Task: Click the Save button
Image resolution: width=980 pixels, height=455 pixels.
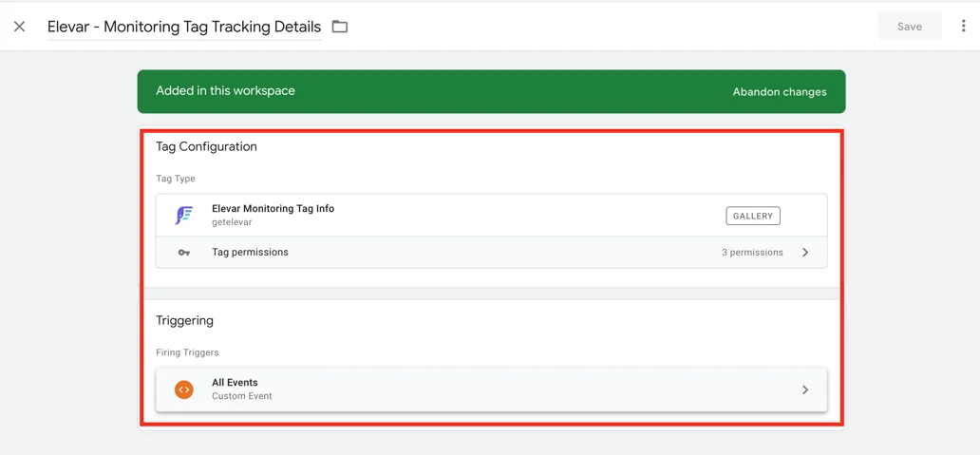Action: 910,27
